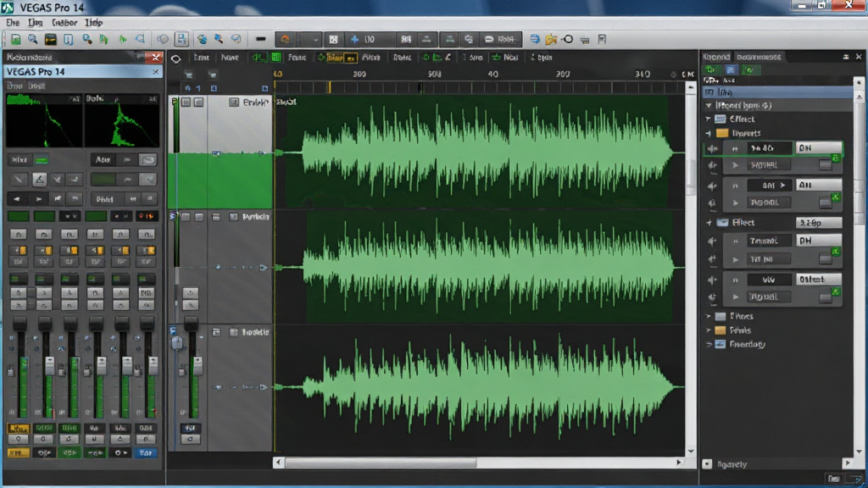868x488 pixels.
Task: Collapse the second Effect node in right tree
Action: click(709, 223)
